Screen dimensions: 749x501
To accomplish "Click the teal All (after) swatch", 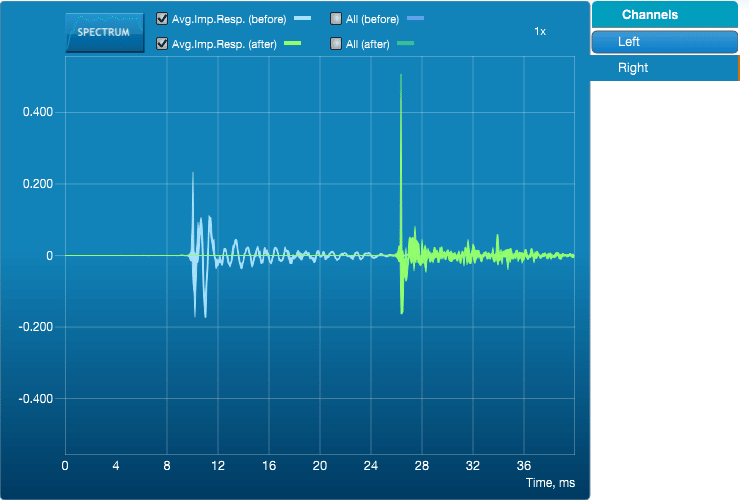I will point(405,43).
